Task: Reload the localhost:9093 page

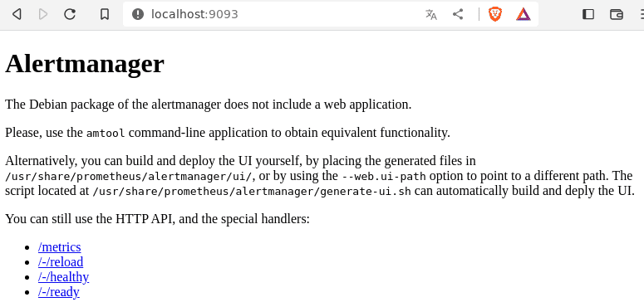Action: pyautogui.click(x=70, y=14)
